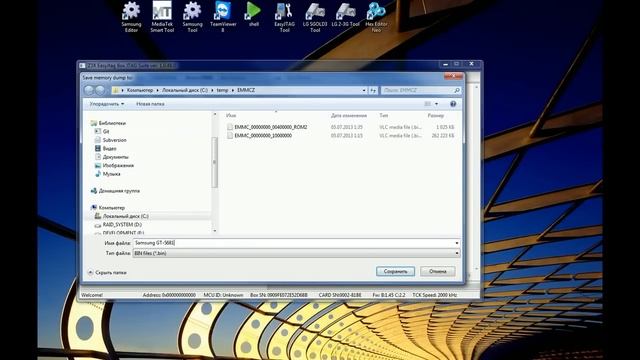
Task: Click the Back navigation arrow in the dialog
Action: point(89,90)
